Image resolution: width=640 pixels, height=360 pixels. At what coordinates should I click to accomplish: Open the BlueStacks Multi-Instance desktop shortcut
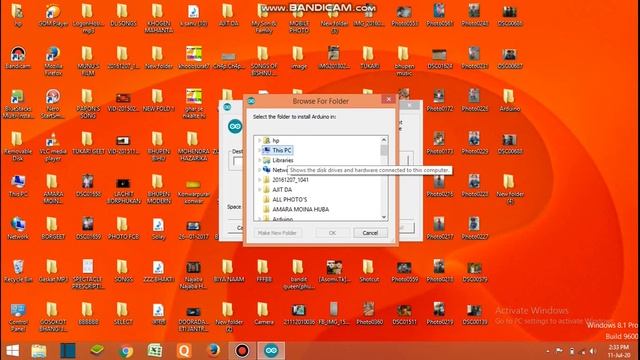click(18, 104)
